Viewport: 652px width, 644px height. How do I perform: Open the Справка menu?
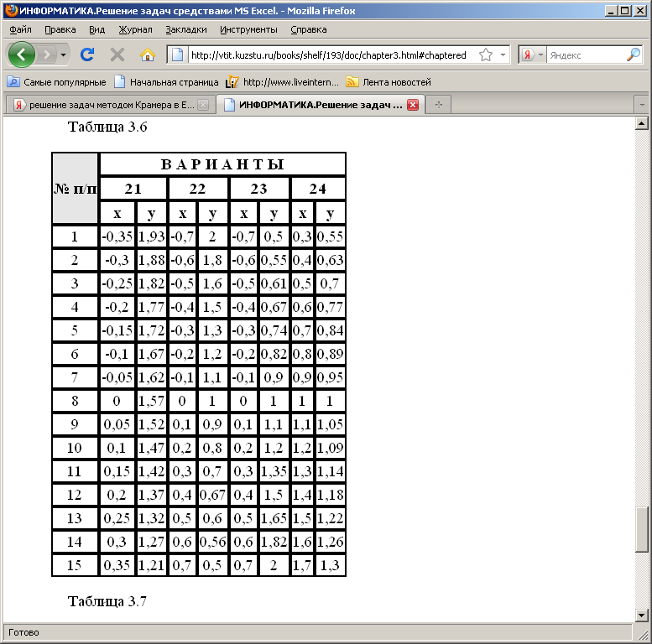[x=309, y=29]
